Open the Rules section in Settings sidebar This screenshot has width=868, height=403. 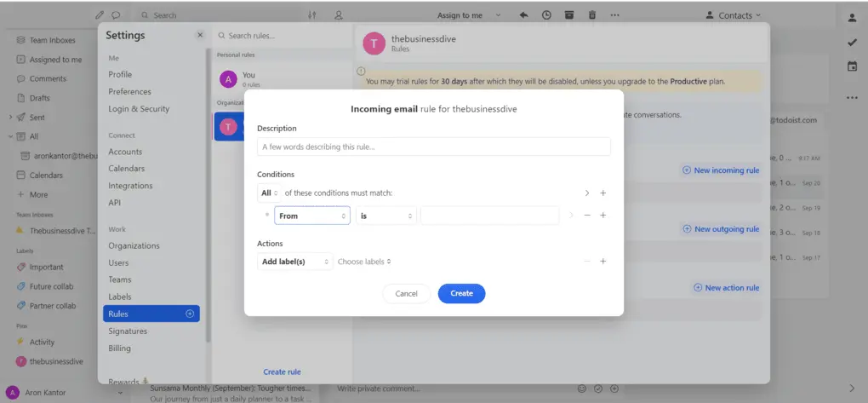tap(118, 314)
